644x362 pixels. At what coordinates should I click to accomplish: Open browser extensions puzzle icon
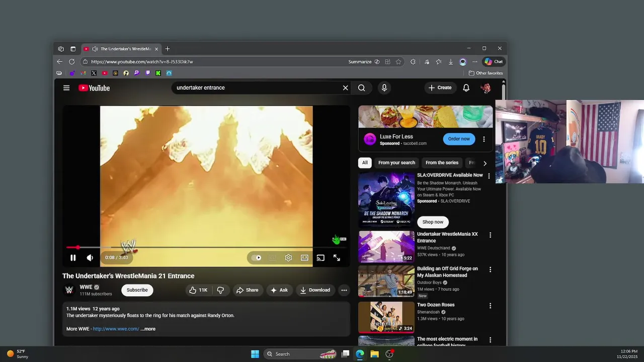coord(413,62)
